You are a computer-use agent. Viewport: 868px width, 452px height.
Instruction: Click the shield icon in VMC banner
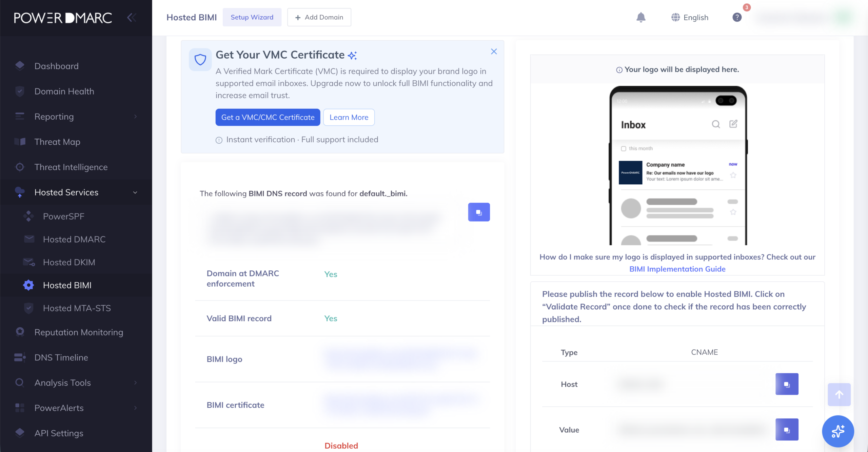[200, 60]
